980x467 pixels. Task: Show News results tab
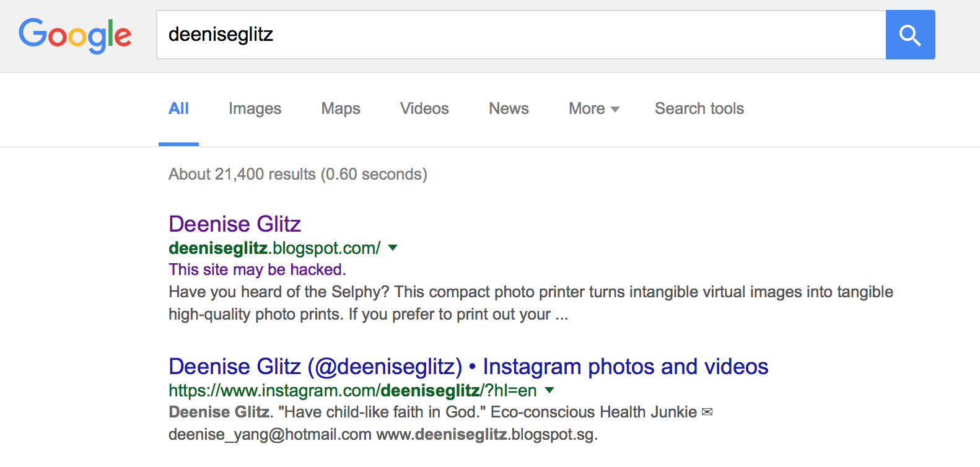coord(509,109)
